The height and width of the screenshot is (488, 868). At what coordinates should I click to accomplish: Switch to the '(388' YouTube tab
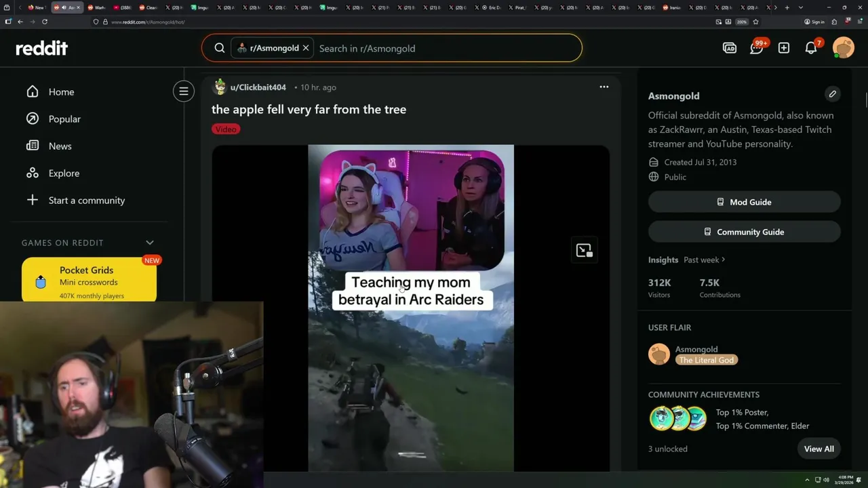(x=122, y=7)
